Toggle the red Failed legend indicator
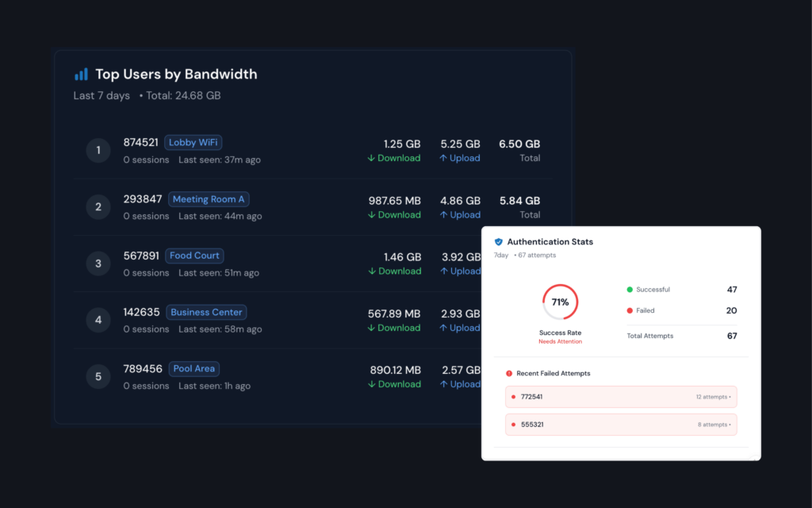This screenshot has height=508, width=812. [629, 310]
